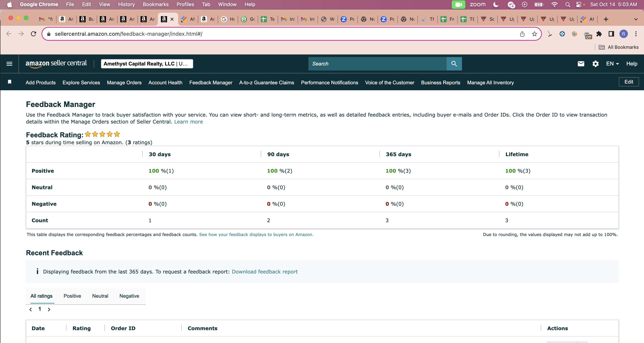The image size is (644, 343).
Task: Toggle the Chrome side panel icon
Action: coord(611,34)
